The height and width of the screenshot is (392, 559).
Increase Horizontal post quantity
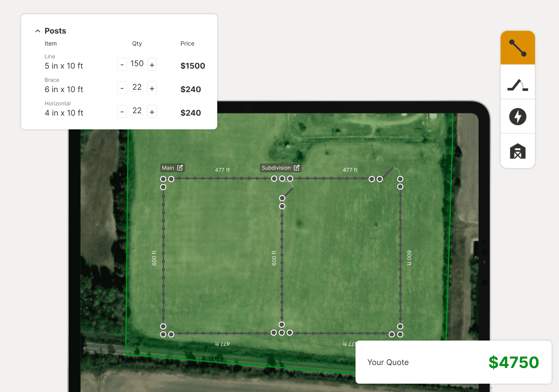152,112
